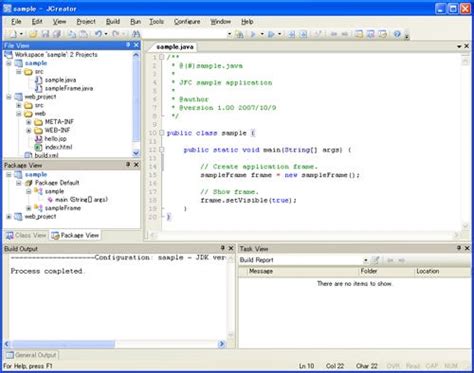Image resolution: width=474 pixels, height=373 pixels.
Task: Click the Undo toolbar icon
Action: pyautogui.click(x=98, y=34)
